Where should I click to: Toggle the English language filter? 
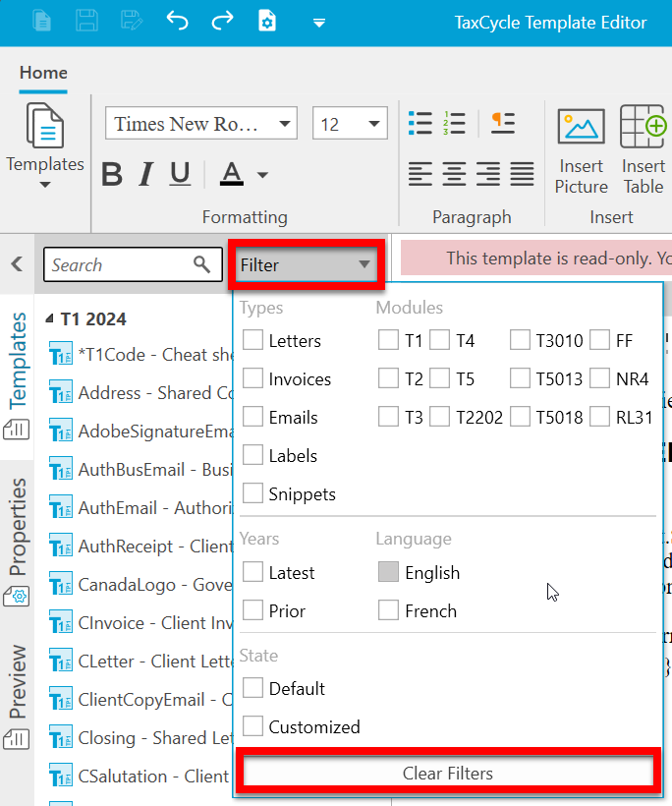click(x=388, y=572)
